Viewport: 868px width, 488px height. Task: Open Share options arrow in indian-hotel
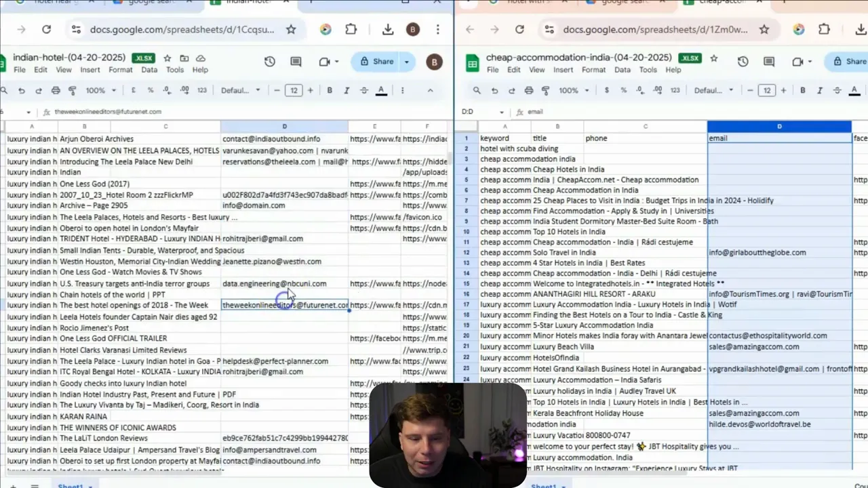pyautogui.click(x=407, y=62)
